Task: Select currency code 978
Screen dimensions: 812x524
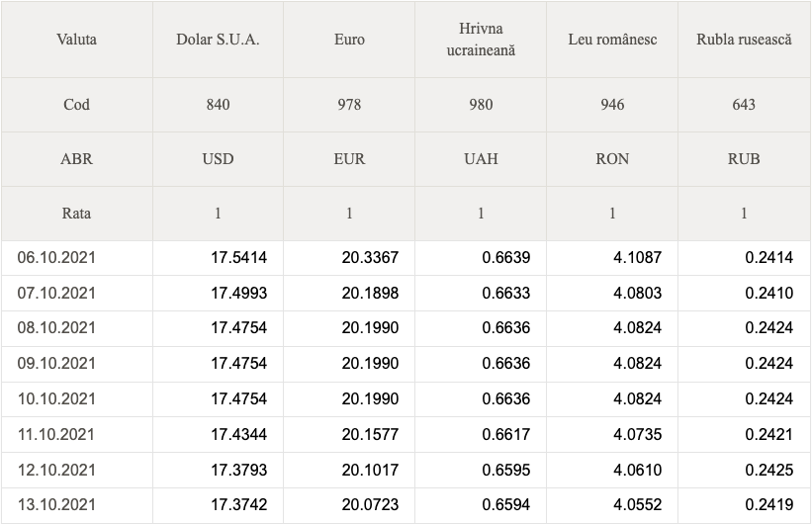Action: point(349,105)
